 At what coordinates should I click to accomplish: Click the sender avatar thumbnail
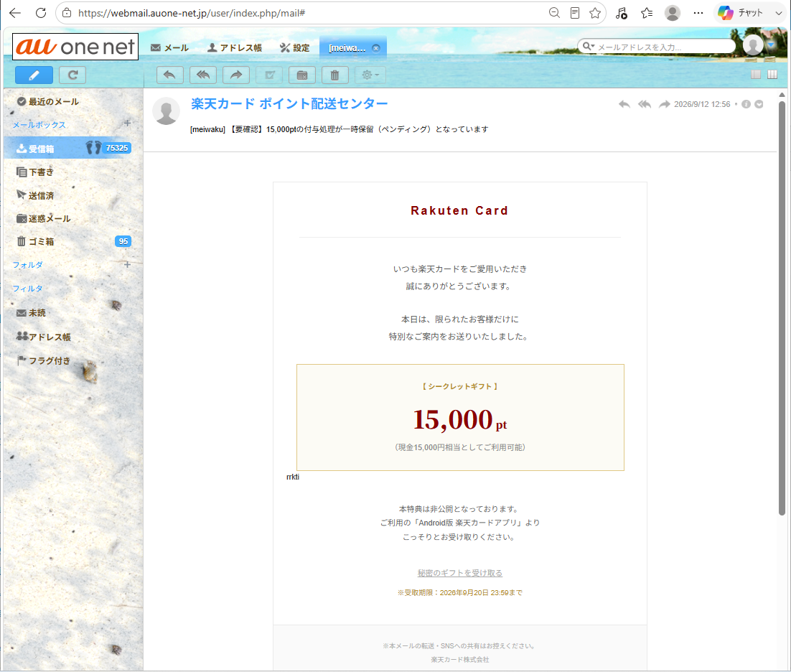pos(167,111)
